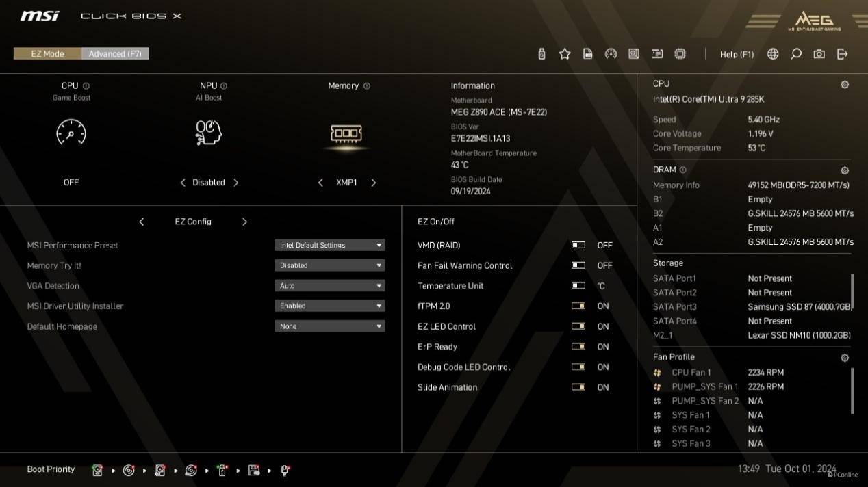Open Fan Profile settings gear
The image size is (868, 487).
click(845, 358)
